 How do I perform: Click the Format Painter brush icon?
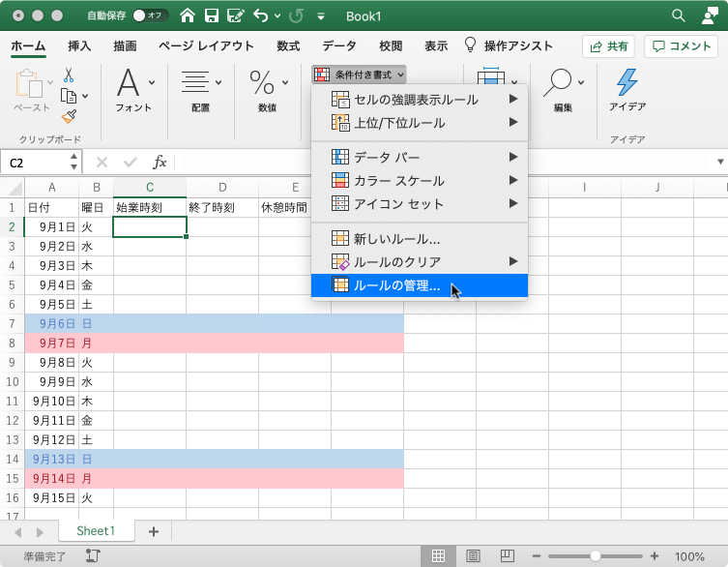pos(69,116)
